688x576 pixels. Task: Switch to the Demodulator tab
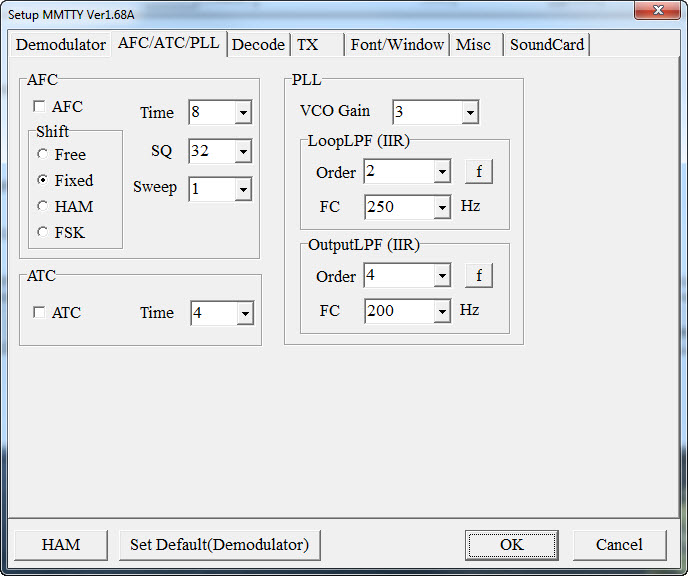(x=61, y=44)
